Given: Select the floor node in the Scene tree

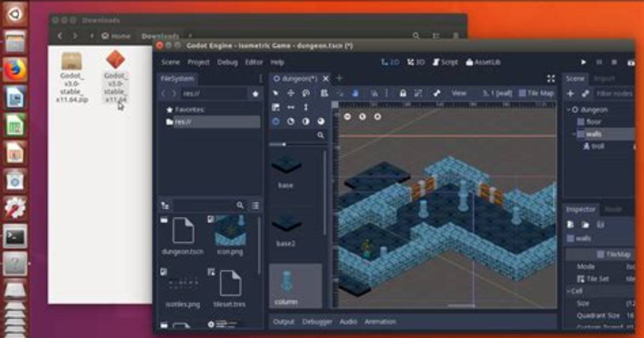Looking at the screenshot, I should [594, 122].
